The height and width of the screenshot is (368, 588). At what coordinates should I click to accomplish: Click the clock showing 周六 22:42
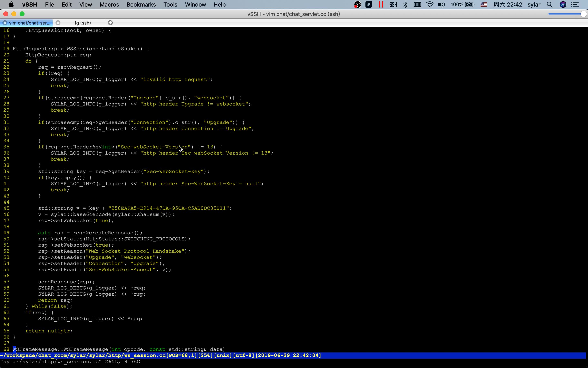click(x=508, y=4)
